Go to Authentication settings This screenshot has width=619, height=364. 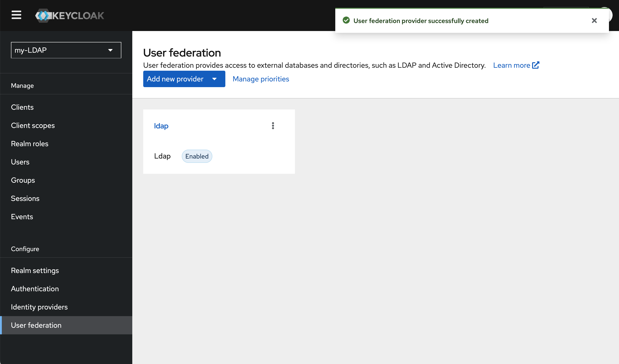pos(35,289)
